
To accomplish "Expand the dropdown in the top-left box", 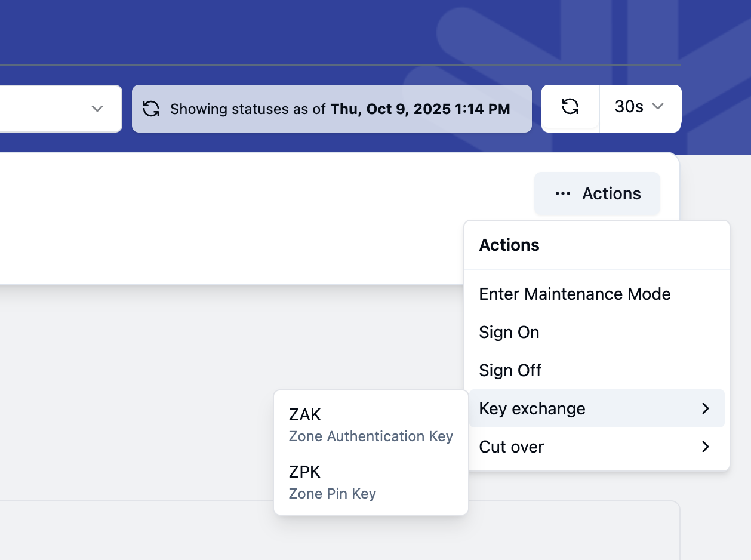I will coord(97,109).
